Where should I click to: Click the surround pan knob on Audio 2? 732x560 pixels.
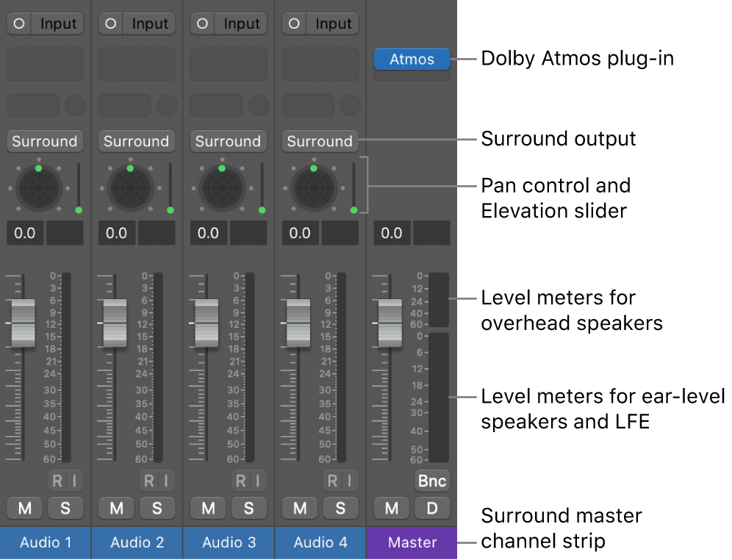pyautogui.click(x=130, y=187)
